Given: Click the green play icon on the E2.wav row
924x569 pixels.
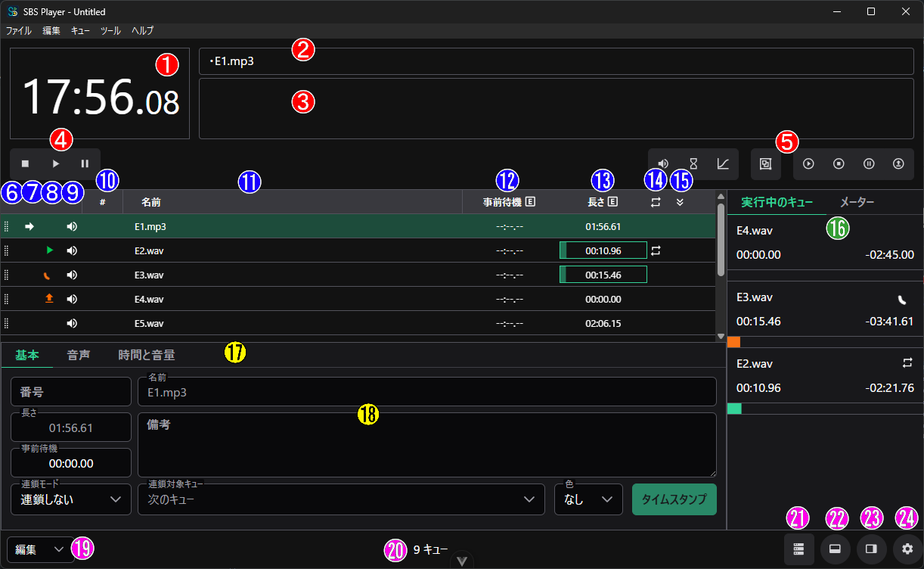Looking at the screenshot, I should [50, 250].
